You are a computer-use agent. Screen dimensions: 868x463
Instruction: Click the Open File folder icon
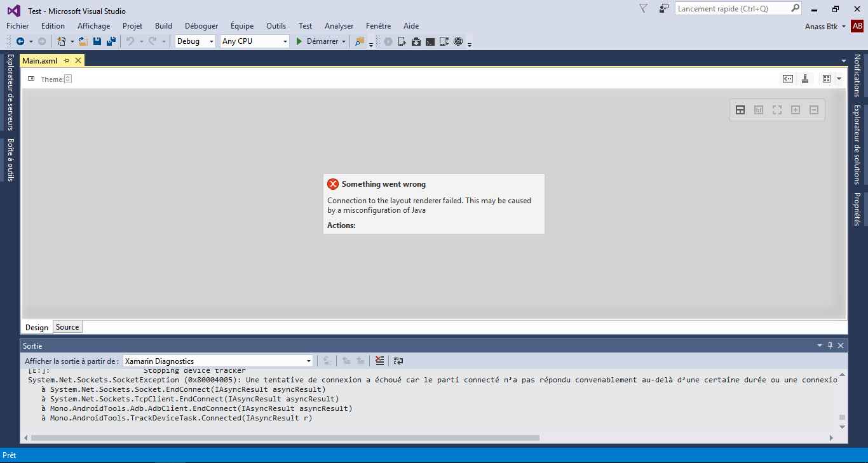click(x=83, y=41)
